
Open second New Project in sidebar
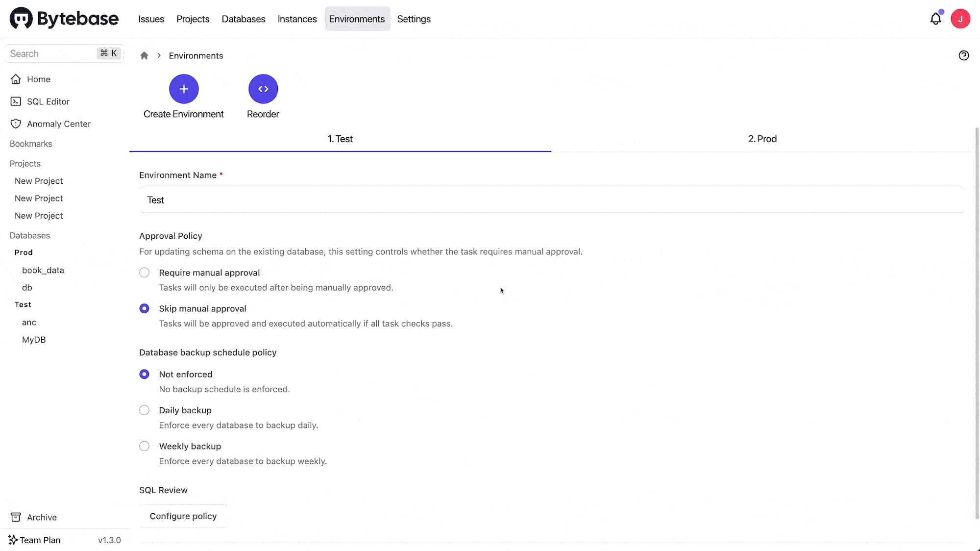[x=39, y=198]
